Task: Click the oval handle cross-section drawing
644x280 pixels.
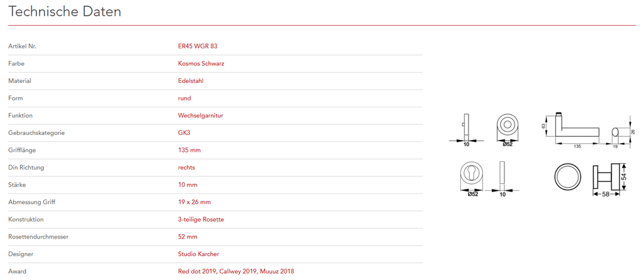Action: pos(616,131)
